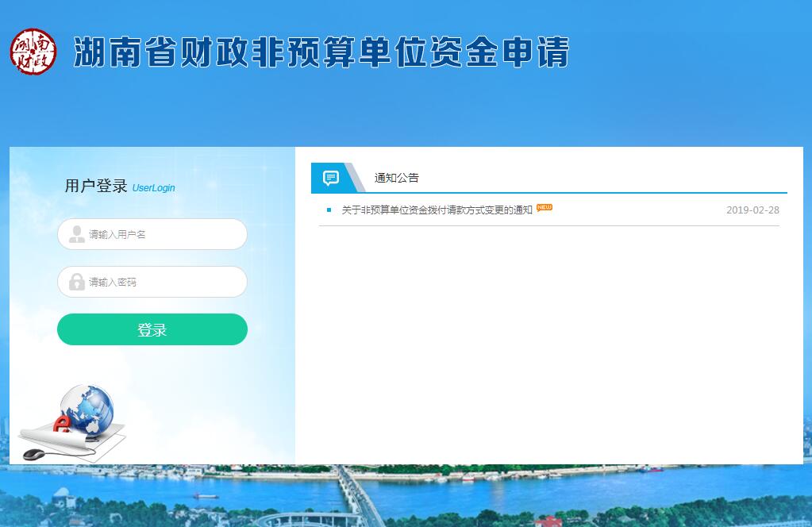This screenshot has height=527, width=812.
Task: Click the speech bubble notice icon
Action: 331,178
